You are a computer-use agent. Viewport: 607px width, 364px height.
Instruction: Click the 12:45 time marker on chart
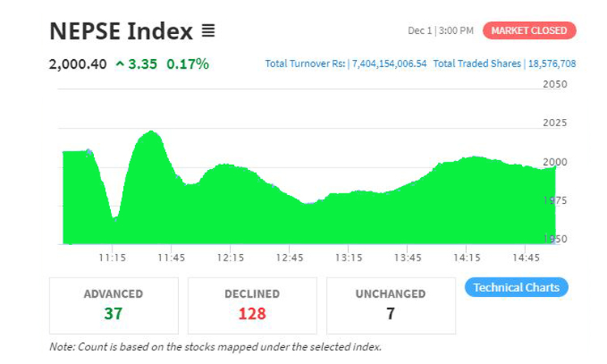click(289, 257)
